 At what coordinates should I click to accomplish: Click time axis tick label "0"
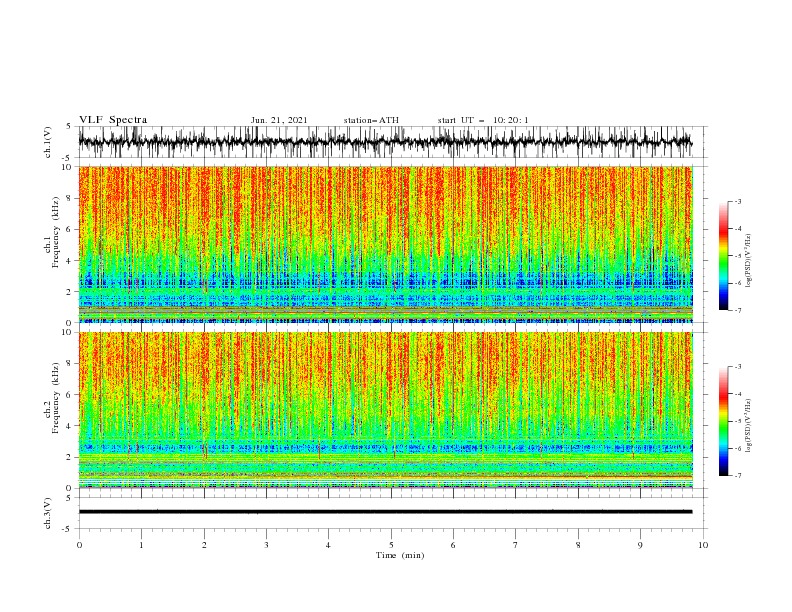[79, 545]
